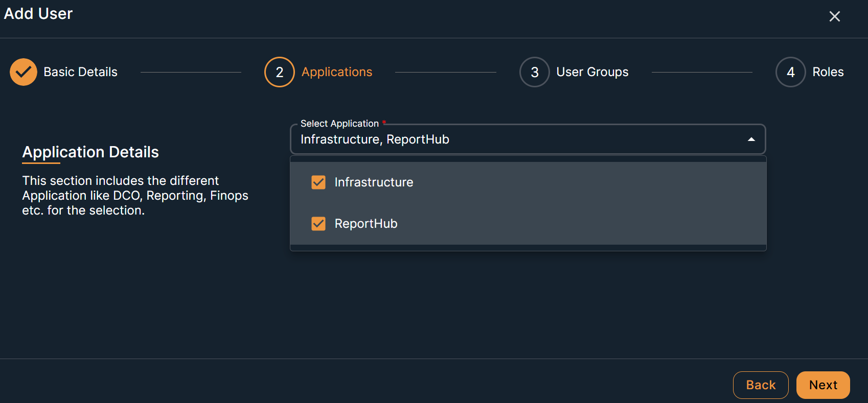Click the step 4 circle icon

[790, 72]
